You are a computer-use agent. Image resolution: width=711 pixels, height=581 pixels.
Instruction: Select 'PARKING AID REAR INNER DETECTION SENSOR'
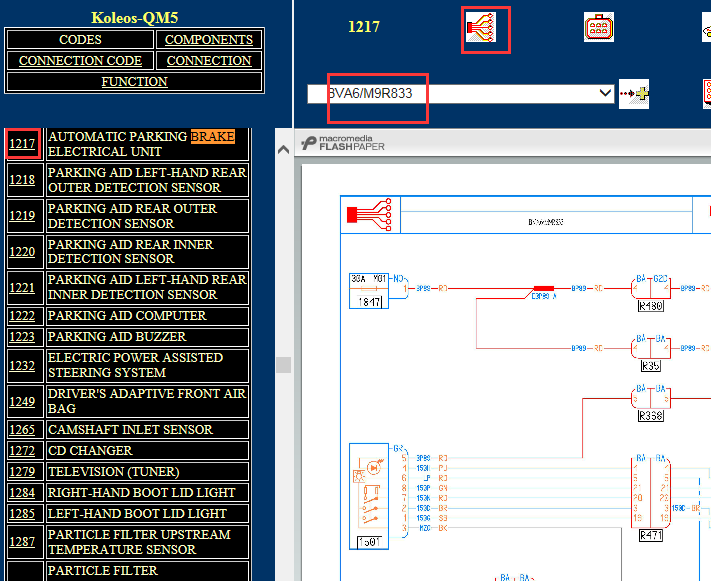point(130,251)
